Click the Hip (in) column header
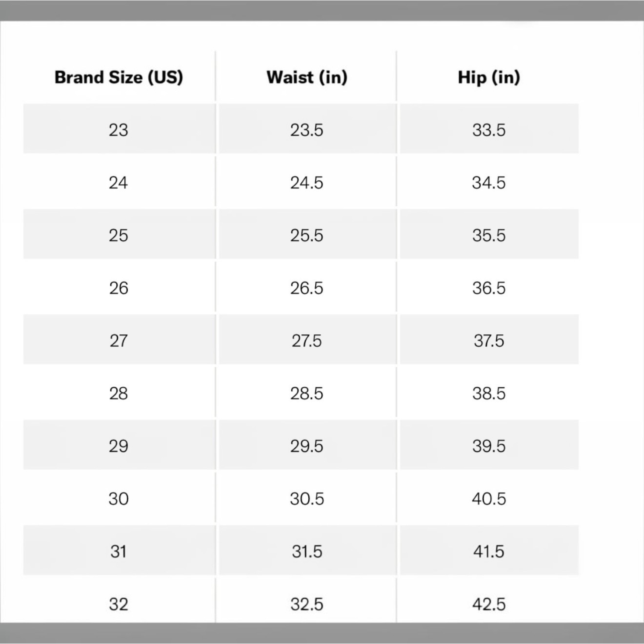Screen dimensions: 644x644 tap(489, 78)
